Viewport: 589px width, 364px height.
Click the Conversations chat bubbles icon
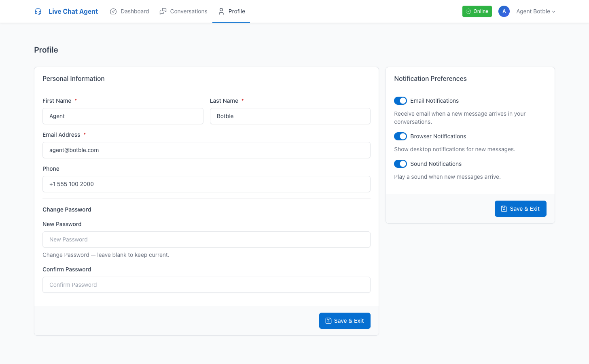[163, 11]
